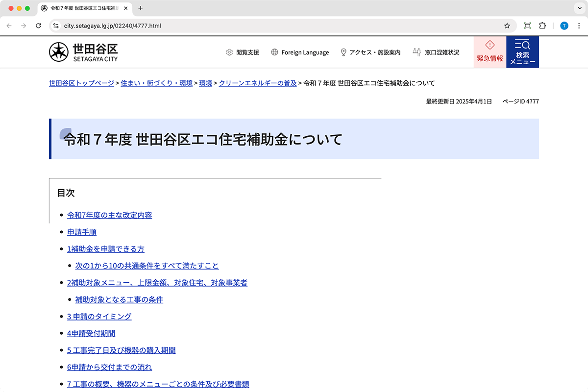588x392 pixels.
Task: Jump to 3 申請のタイミング
Action: [x=99, y=317]
